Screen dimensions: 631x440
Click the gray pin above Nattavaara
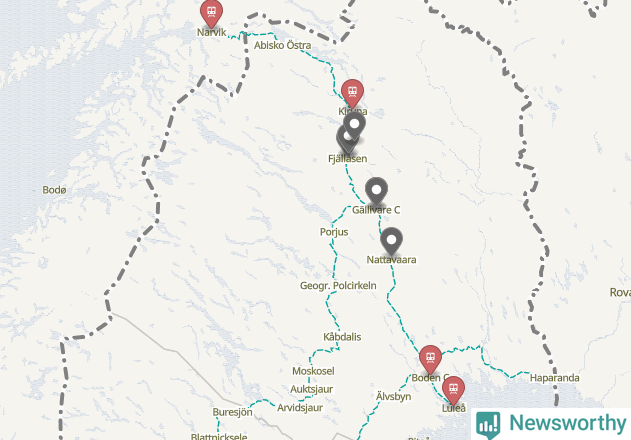coord(391,241)
